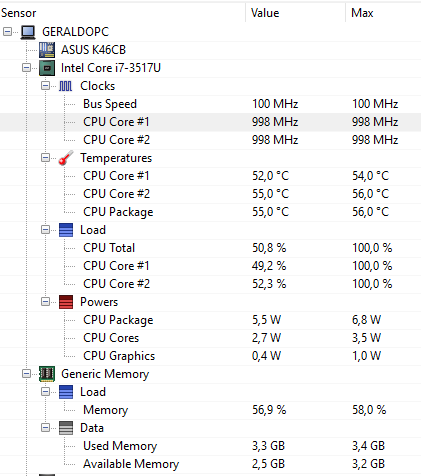
Task: Click the Clocks waveform icon
Action: pos(66,86)
